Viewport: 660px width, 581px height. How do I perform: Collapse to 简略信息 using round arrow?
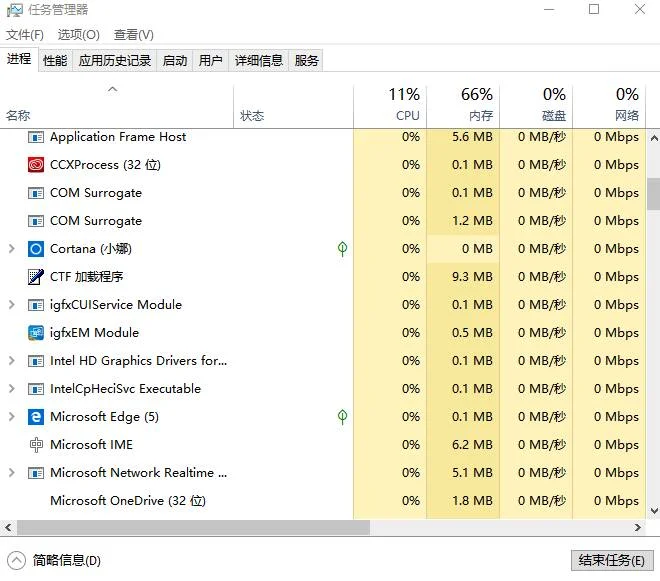[16, 560]
